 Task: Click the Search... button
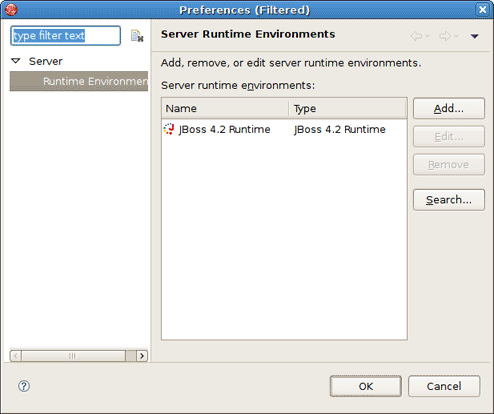[x=449, y=200]
